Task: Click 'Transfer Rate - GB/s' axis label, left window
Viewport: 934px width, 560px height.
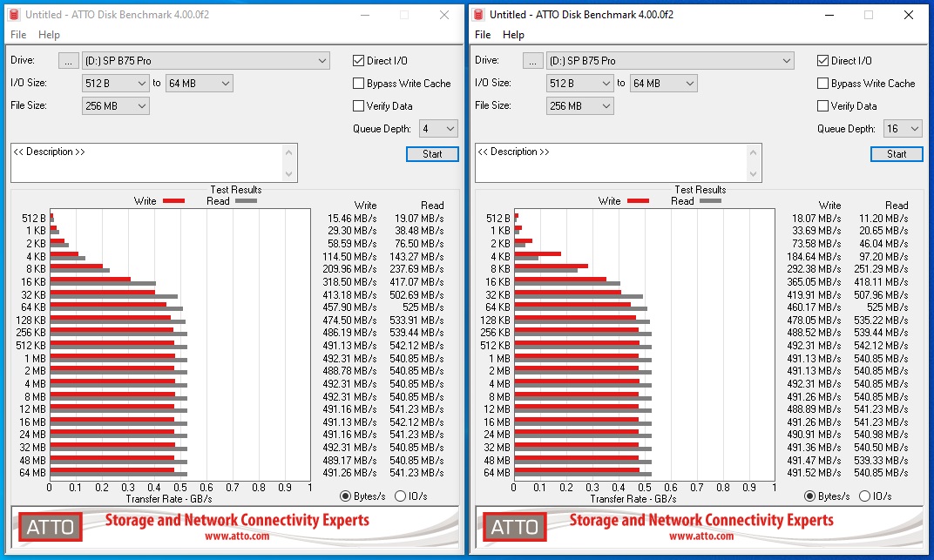Action: pyautogui.click(x=169, y=499)
